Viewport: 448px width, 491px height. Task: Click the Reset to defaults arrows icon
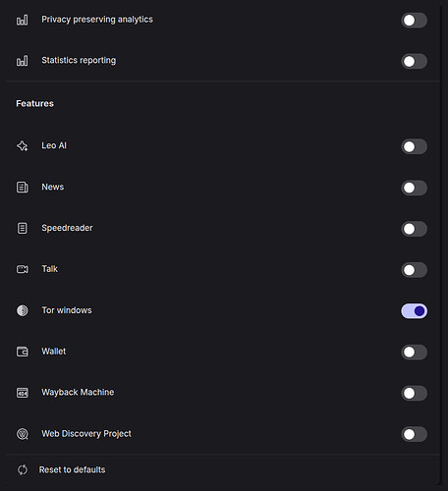pos(23,470)
